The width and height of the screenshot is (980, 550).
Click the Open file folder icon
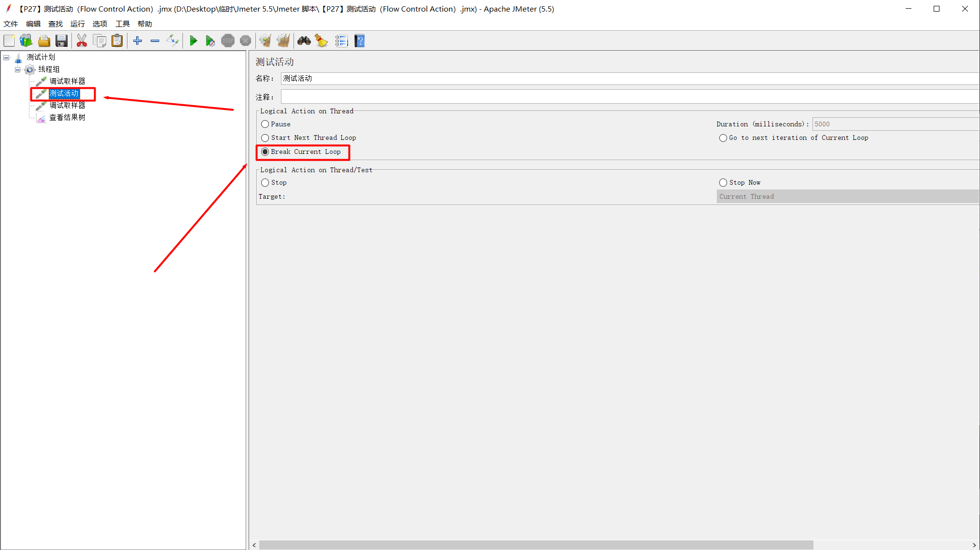44,41
